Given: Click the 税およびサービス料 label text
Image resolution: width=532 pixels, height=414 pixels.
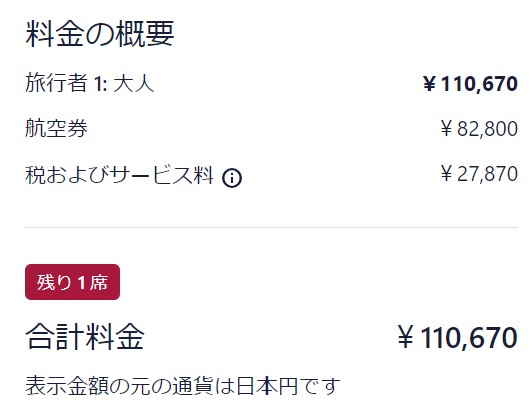Looking at the screenshot, I should click(119, 175).
